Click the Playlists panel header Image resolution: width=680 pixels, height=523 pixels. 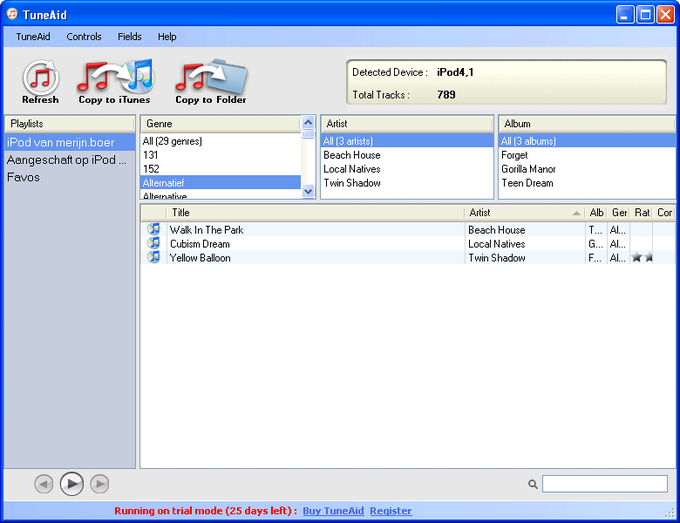69,124
